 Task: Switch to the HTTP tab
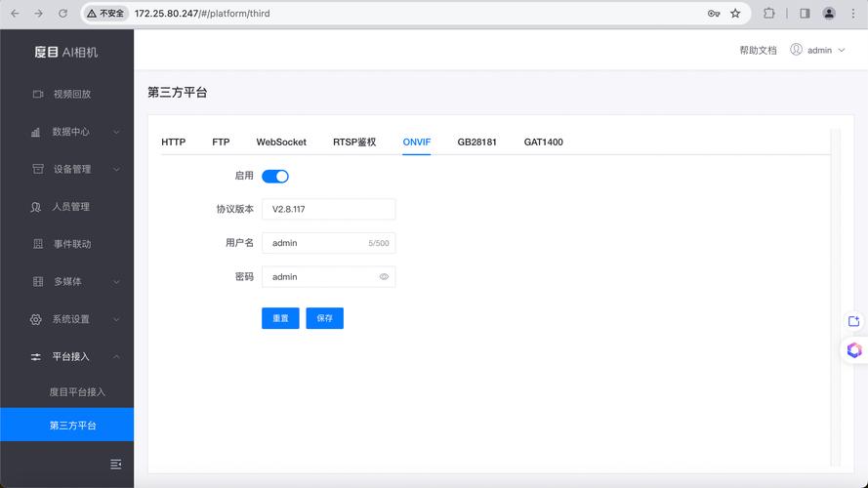tap(173, 142)
